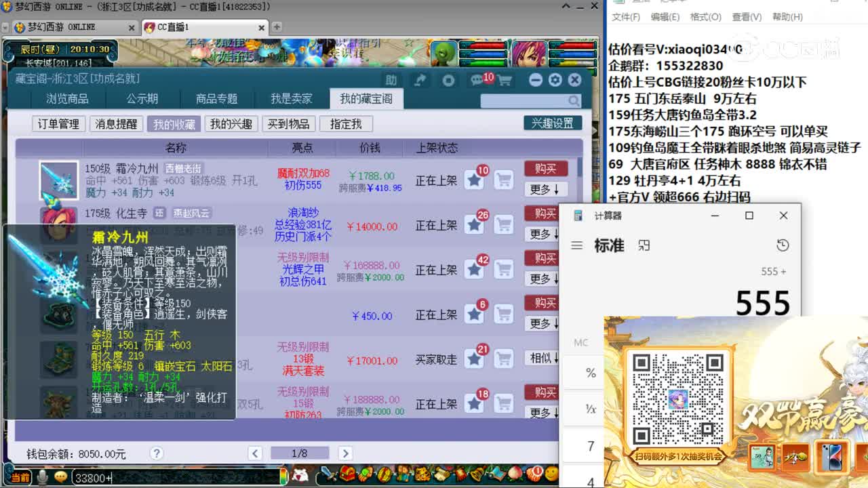Toggle favorite star on ¥188888 row
Screen dimensions: 868x488
(x=475, y=404)
